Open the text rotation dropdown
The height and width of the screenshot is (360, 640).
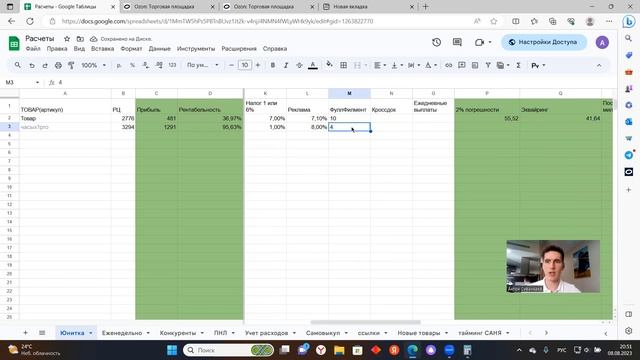[x=431, y=65]
